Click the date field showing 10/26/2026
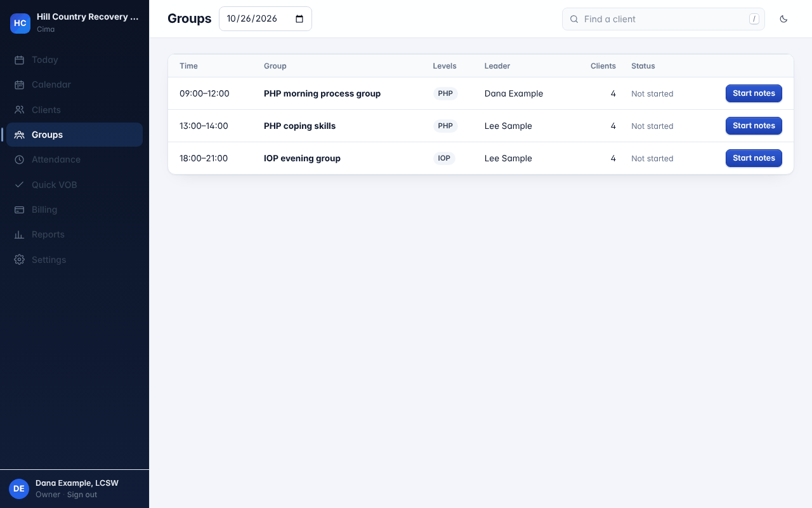This screenshot has height=508, width=812. click(x=265, y=18)
